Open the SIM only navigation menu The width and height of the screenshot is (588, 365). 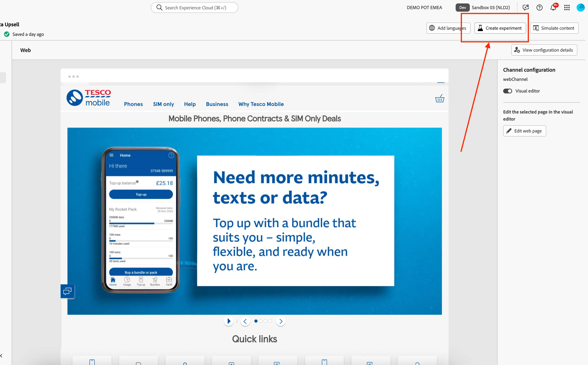[163, 104]
